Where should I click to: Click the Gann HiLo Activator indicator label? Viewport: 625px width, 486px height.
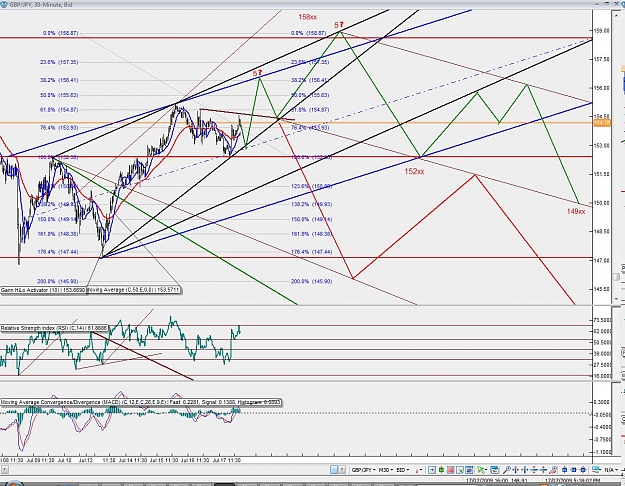click(x=43, y=290)
